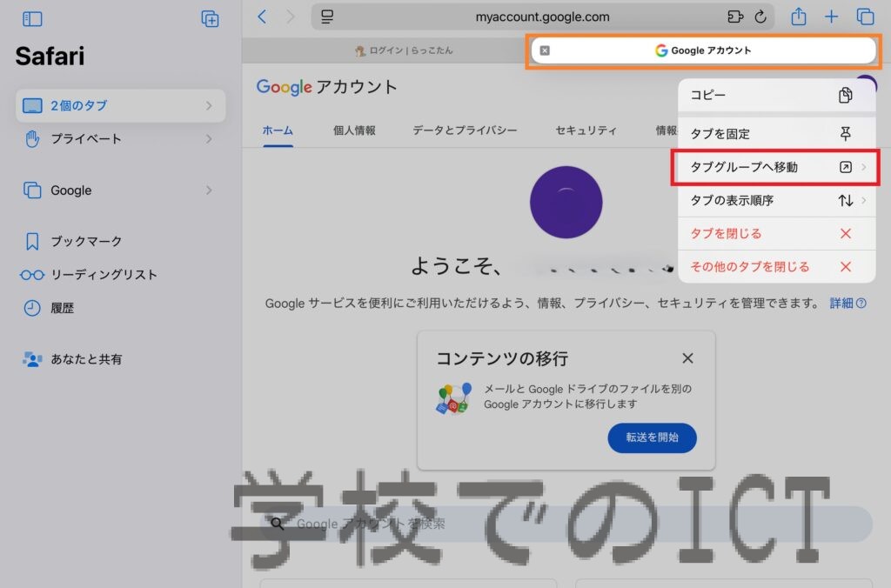This screenshot has width=891, height=588.
Task: Open the 個人情報 tab
Action: [354, 130]
